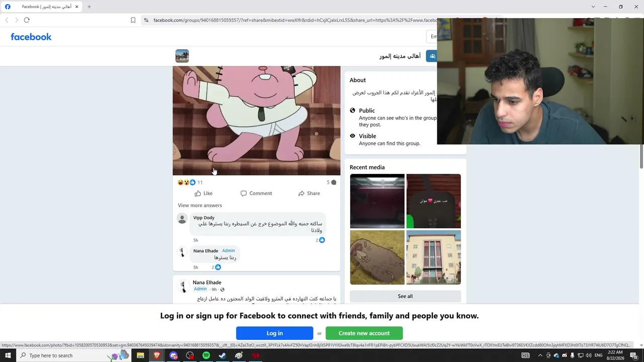Click the public globe icon on 9h post
Screen dimensions: 644x362
pyautogui.click(x=222, y=290)
